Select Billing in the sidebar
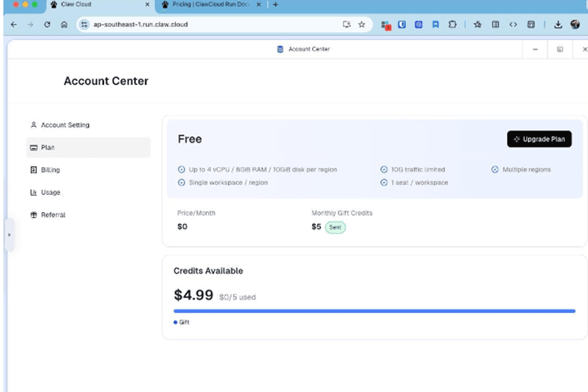 (x=50, y=170)
